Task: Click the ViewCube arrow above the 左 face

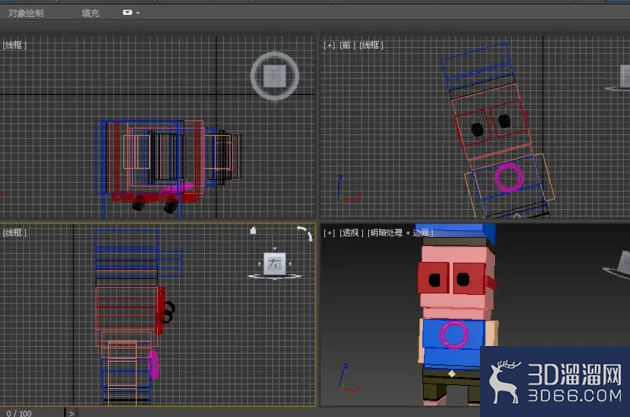Action: (275, 249)
